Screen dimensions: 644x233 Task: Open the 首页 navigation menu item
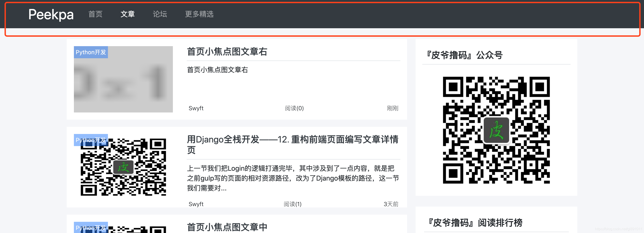[x=95, y=14]
